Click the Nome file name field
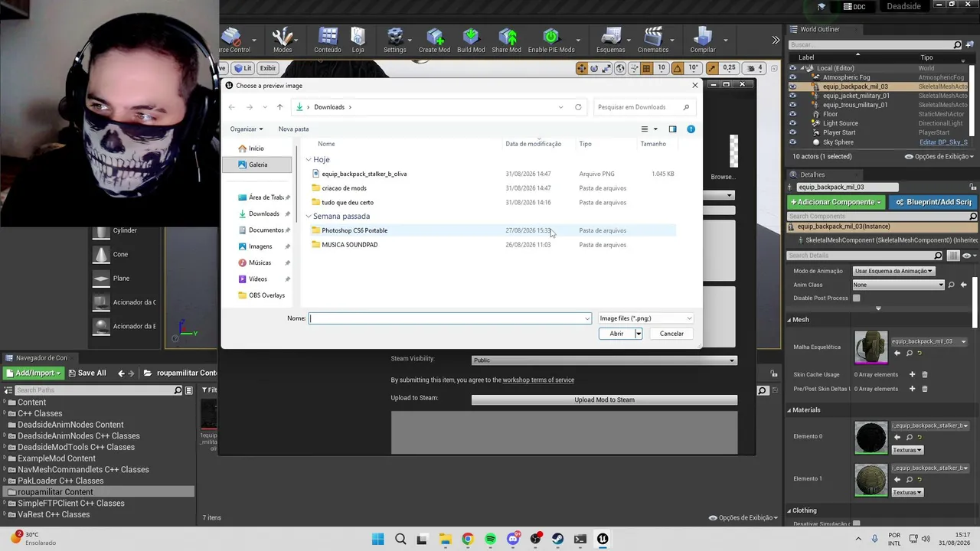Screen dimensions: 980x551 click(450, 318)
